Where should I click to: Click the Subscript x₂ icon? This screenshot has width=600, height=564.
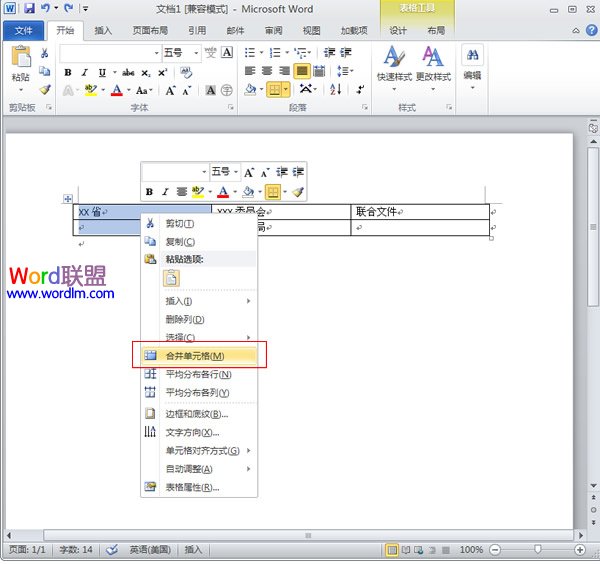coord(146,73)
